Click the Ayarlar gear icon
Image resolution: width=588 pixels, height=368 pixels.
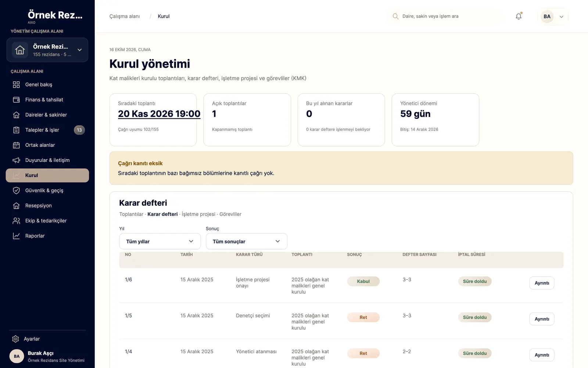point(15,339)
